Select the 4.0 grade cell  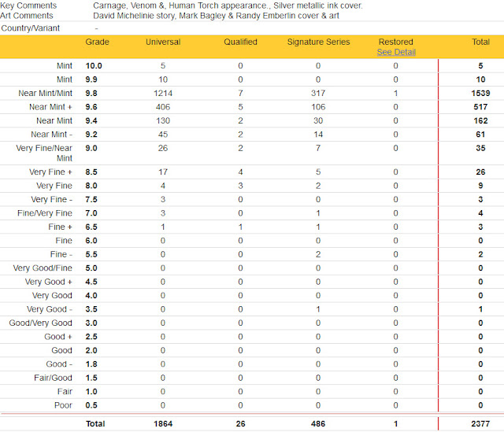point(91,296)
